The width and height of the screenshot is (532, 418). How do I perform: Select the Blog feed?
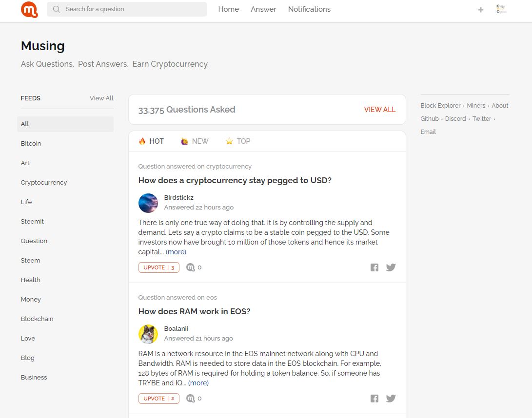27,358
